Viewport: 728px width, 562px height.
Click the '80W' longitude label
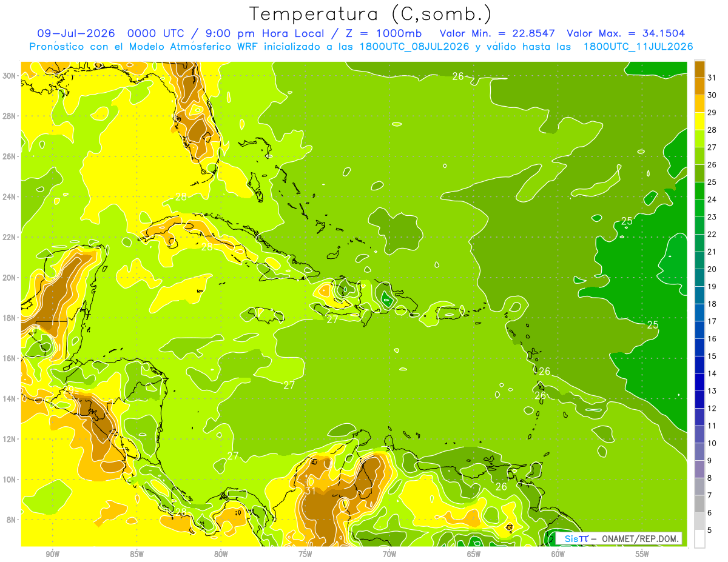point(221,554)
